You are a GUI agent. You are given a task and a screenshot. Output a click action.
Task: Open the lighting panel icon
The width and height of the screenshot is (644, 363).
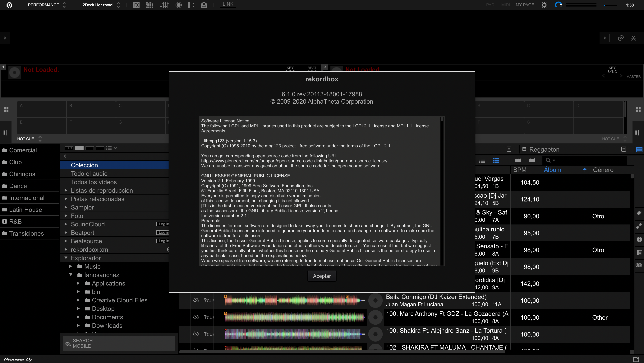click(204, 5)
